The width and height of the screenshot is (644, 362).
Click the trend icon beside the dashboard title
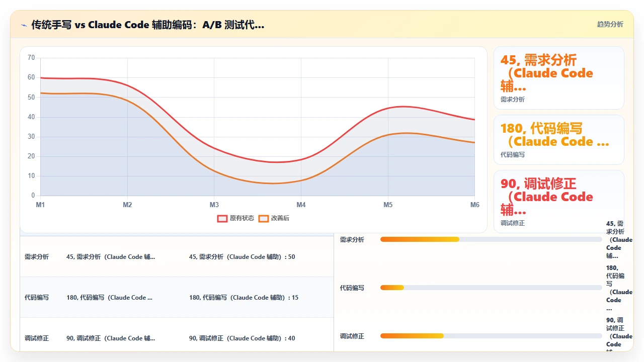click(24, 25)
